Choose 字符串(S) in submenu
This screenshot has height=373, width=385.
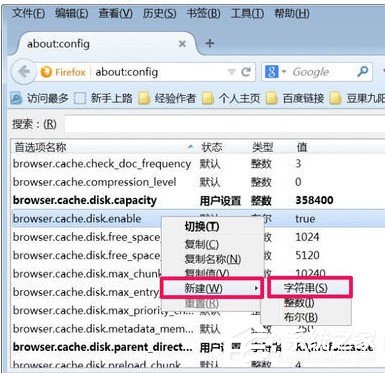tap(309, 287)
